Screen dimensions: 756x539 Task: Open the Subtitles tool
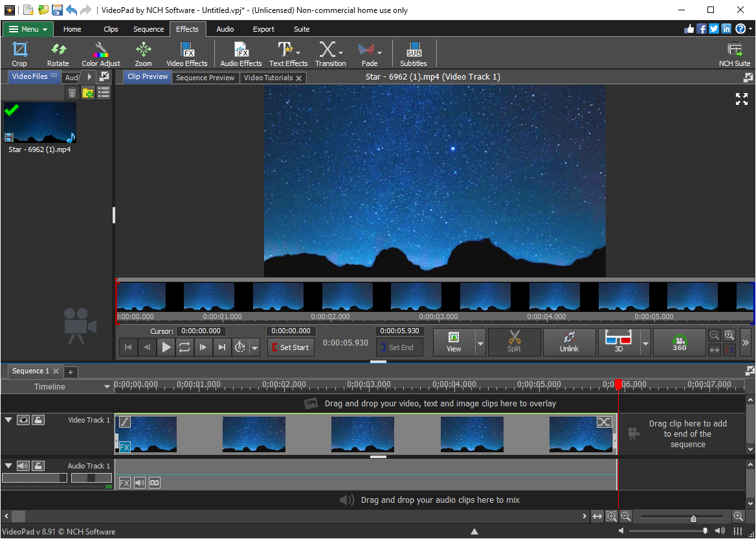click(x=413, y=54)
